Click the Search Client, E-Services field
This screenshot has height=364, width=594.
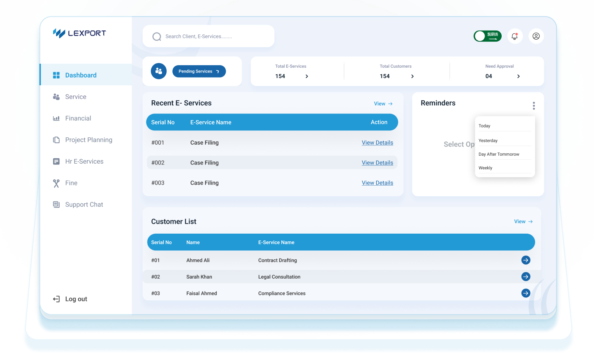coord(213,37)
